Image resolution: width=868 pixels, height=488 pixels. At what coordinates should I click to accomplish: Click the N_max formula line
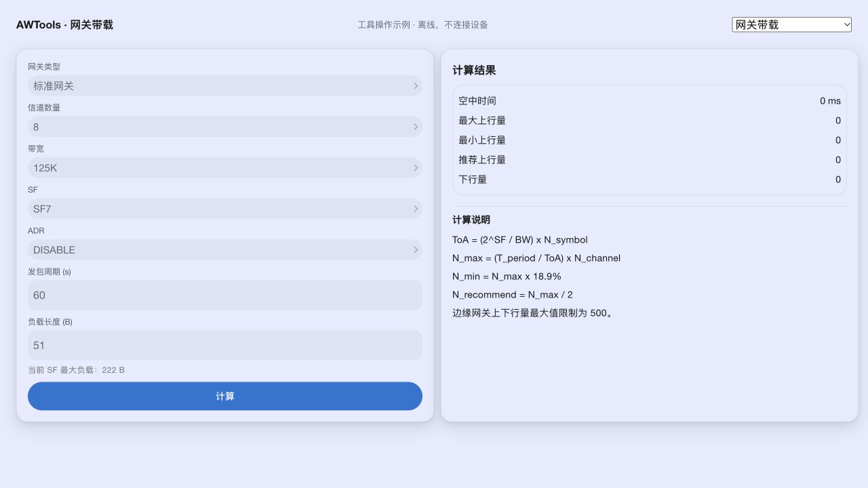pyautogui.click(x=536, y=258)
